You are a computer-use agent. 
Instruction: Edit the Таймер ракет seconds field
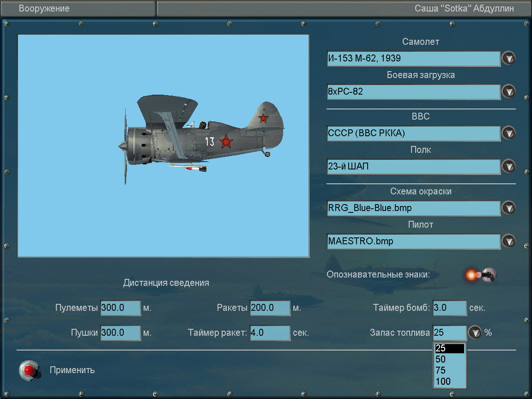[x=270, y=333]
